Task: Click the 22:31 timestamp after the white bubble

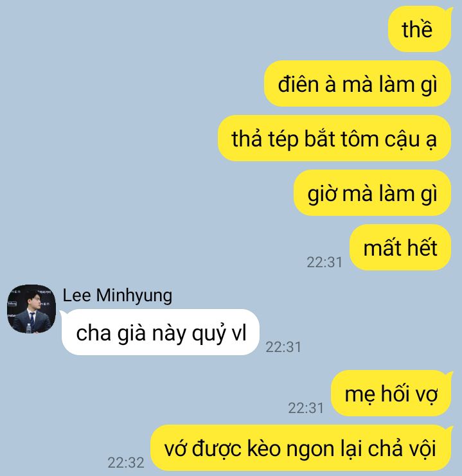Action: pos(283,347)
